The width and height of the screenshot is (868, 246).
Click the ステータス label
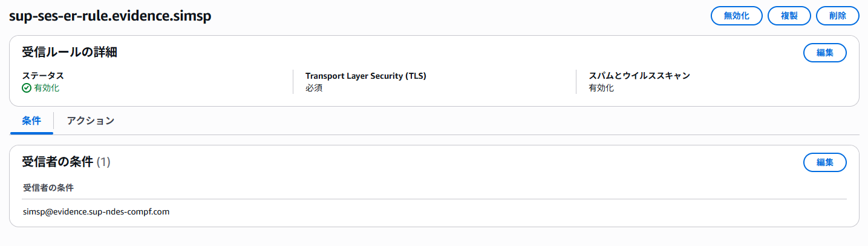tap(43, 76)
